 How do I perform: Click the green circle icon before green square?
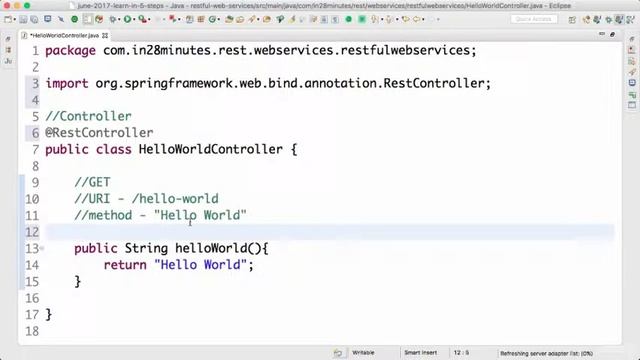click(x=349, y=19)
